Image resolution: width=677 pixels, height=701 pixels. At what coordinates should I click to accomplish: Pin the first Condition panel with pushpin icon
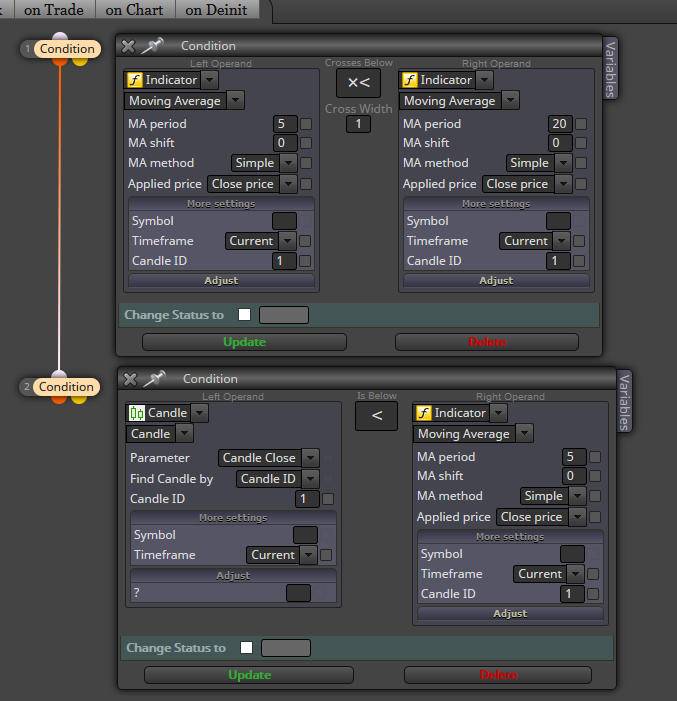pyautogui.click(x=152, y=46)
